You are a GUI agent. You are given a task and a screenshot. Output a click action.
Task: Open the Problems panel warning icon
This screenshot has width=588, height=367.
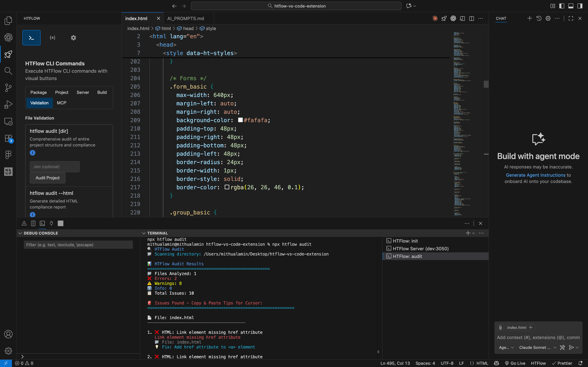[x=24, y=223]
